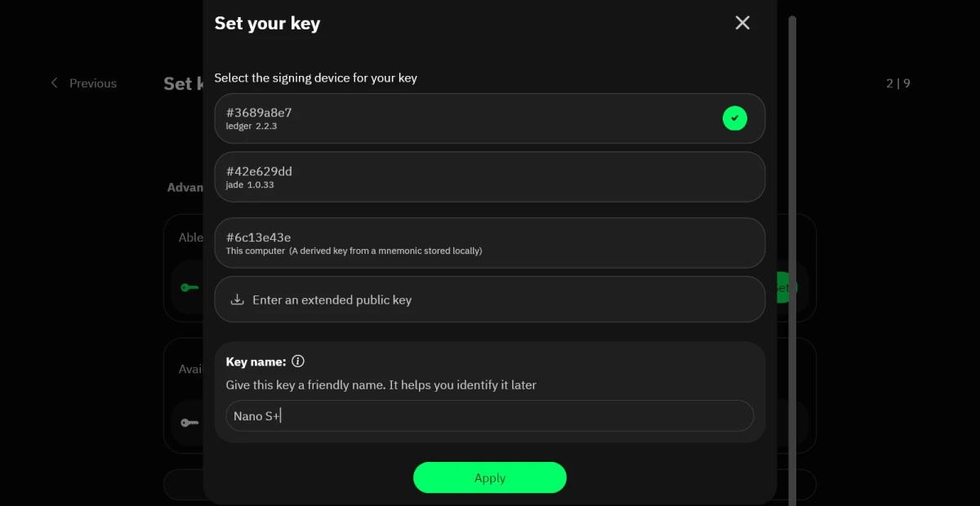Click the ledger 2.2.3 version text
Viewport: 980px width, 506px height.
point(252,126)
